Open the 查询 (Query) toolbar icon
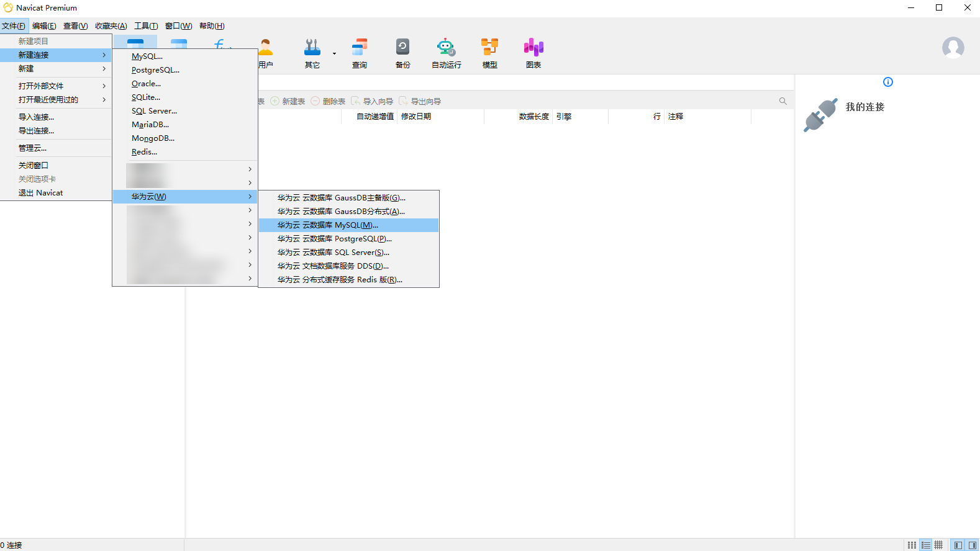Screen dimensions: 980x551 tap(359, 53)
